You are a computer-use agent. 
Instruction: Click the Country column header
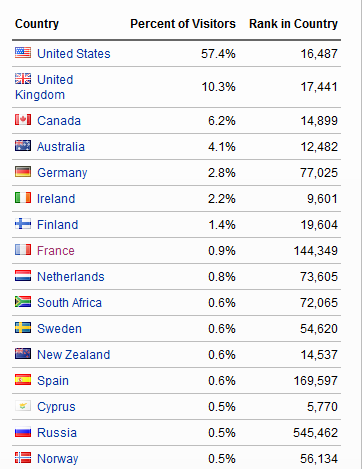pyautogui.click(x=37, y=24)
